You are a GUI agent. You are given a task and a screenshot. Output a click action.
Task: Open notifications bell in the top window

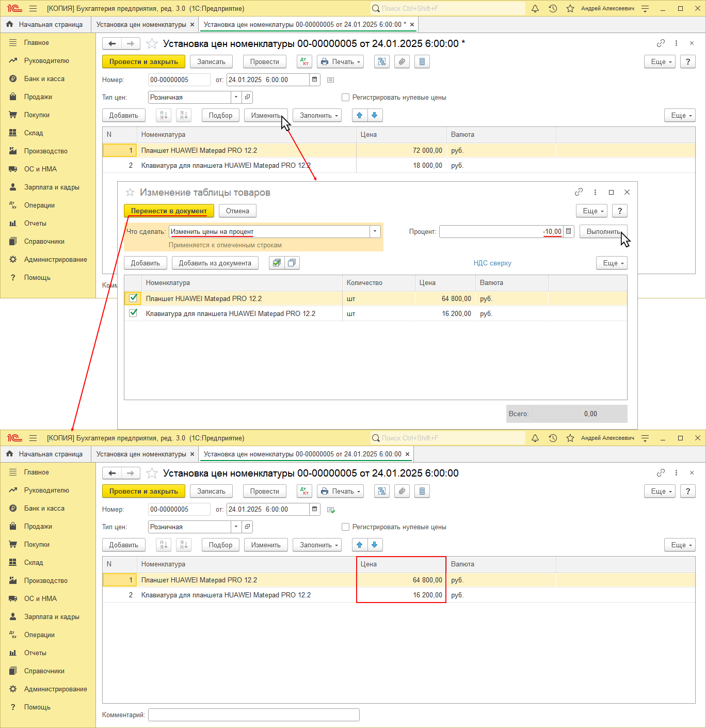click(535, 8)
